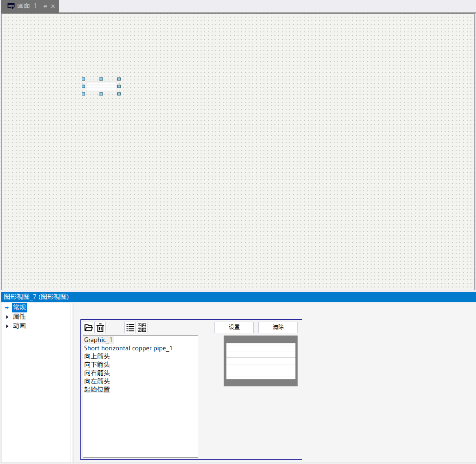Expand the 动画 tree arrow
Screen dimensions: 476x464
click(7, 326)
